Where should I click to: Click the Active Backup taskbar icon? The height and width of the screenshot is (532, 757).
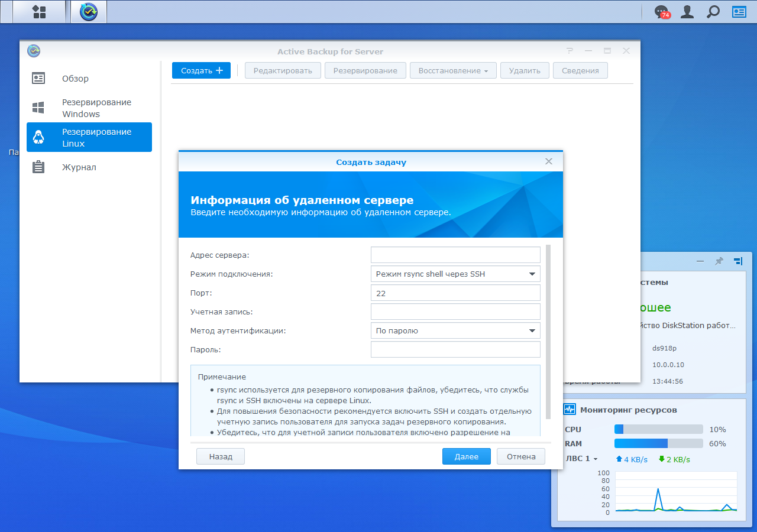point(89,12)
